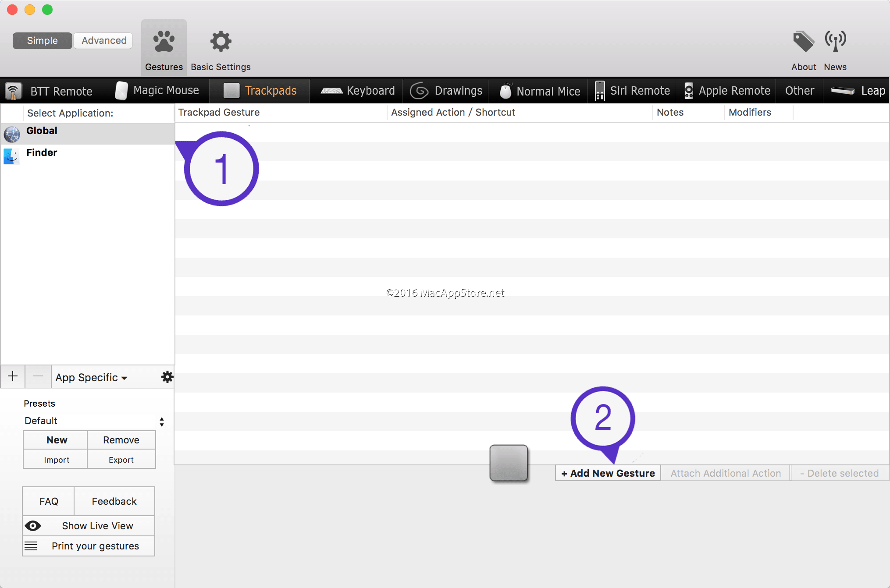Open the FAQ
Screen dimensions: 890x588
pos(48,501)
